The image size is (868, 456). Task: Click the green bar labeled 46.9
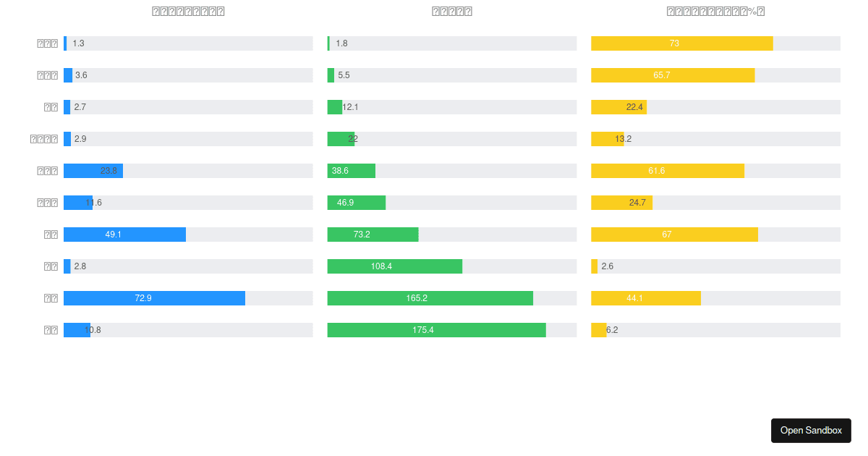pyautogui.click(x=356, y=203)
